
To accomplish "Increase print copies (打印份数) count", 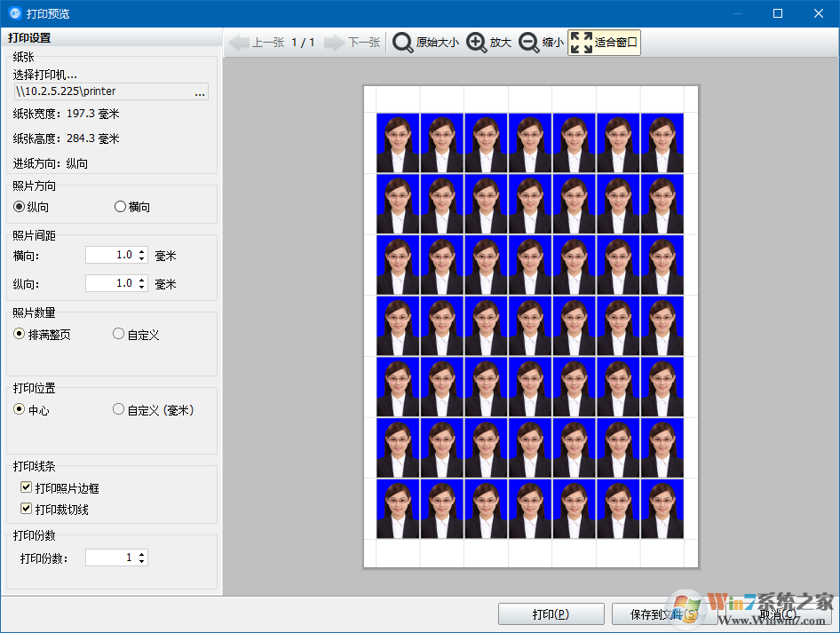I will (141, 554).
